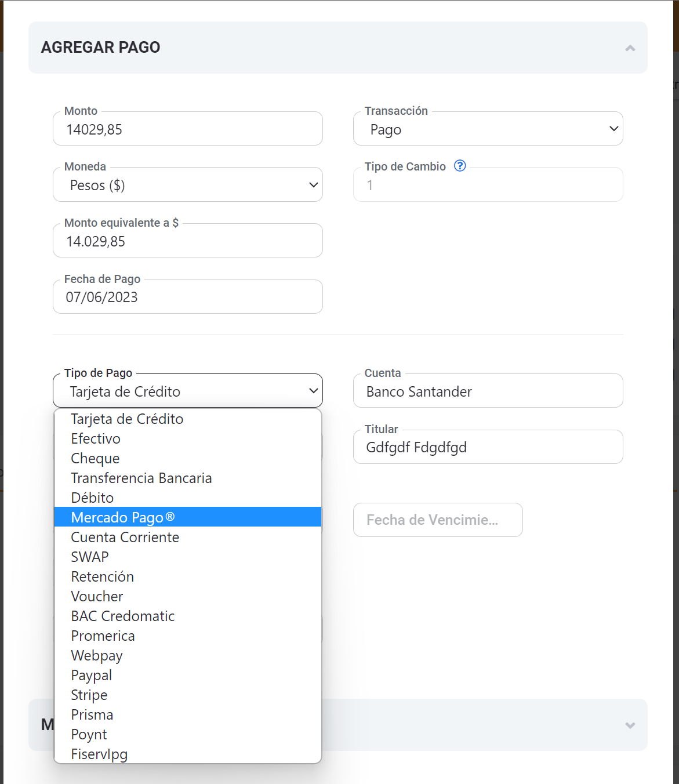The image size is (679, 784).
Task: Pick Cheque from the payment types
Action: click(95, 459)
